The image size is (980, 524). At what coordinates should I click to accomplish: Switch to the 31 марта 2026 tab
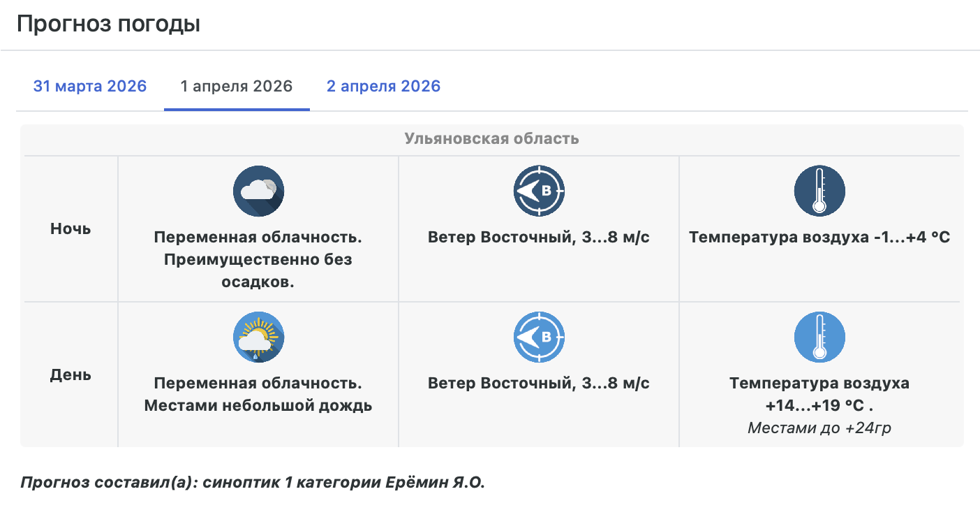(90, 87)
